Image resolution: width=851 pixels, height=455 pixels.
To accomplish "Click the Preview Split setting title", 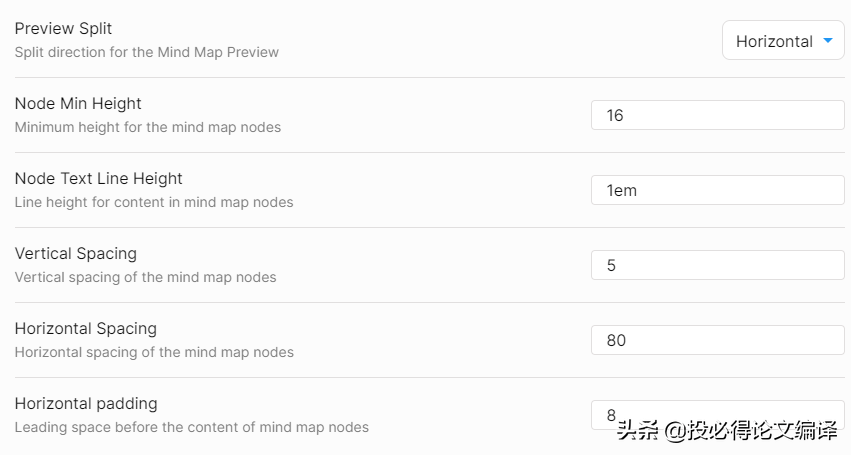I will [63, 28].
